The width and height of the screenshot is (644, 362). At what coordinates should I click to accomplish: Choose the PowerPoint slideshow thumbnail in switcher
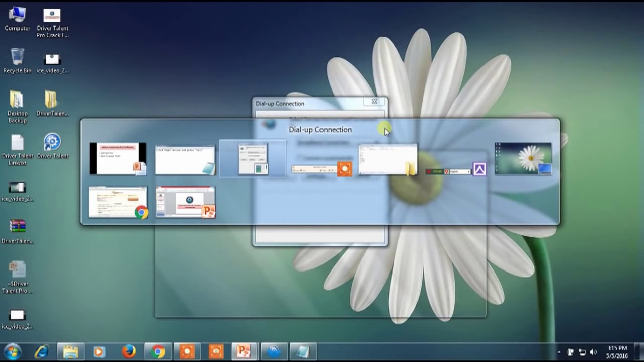click(x=118, y=159)
